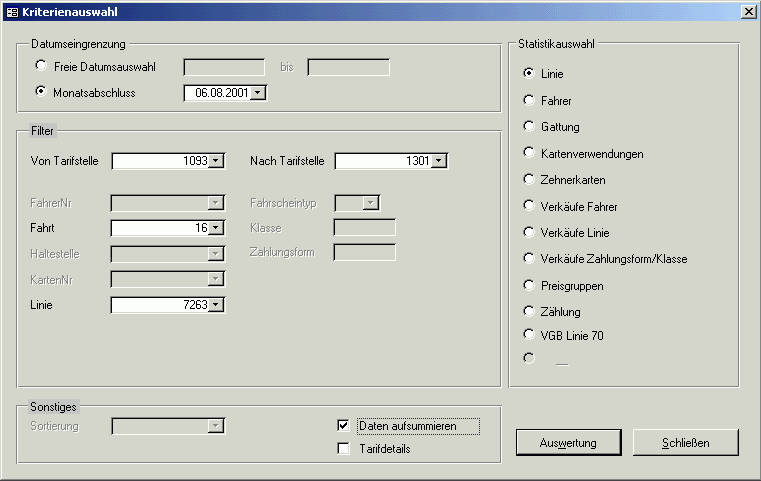Open the Fahrscheintyp dropdown arrow
The width and height of the screenshot is (761, 481).
371,203
